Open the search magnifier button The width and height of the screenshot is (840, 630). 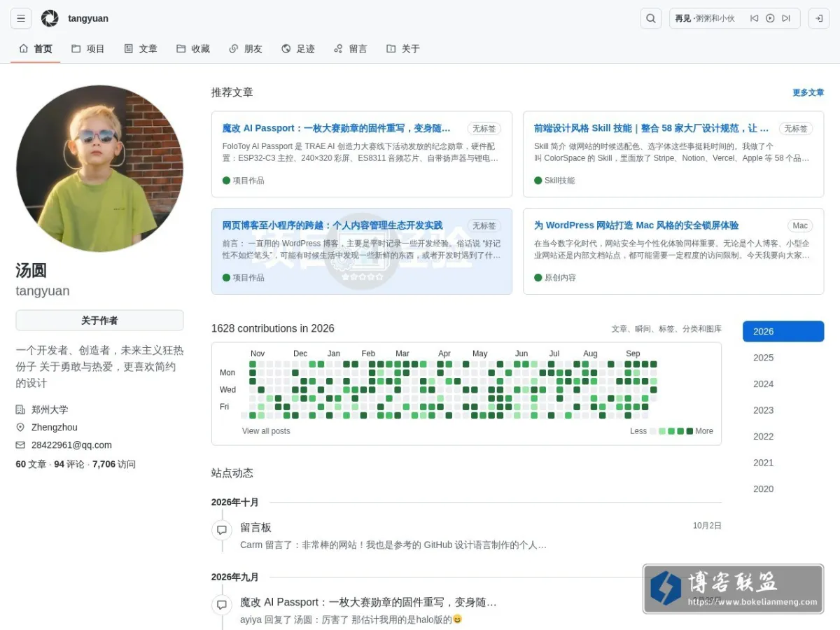pyautogui.click(x=651, y=18)
